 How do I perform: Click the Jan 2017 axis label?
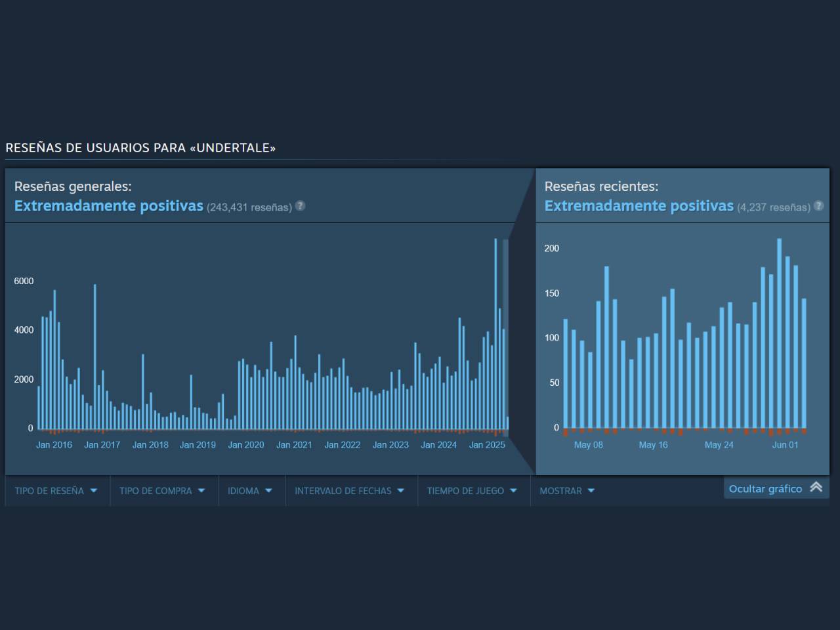coord(102,445)
